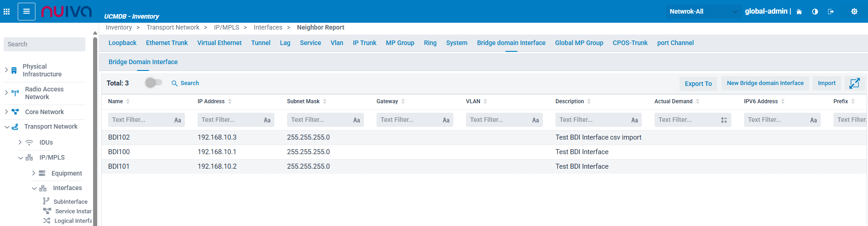The width and height of the screenshot is (868, 226).
Task: Click the hamburger menu button
Action: (x=26, y=11)
